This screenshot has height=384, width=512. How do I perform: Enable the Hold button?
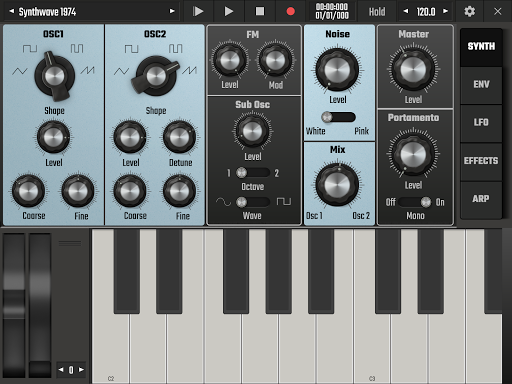pos(377,12)
